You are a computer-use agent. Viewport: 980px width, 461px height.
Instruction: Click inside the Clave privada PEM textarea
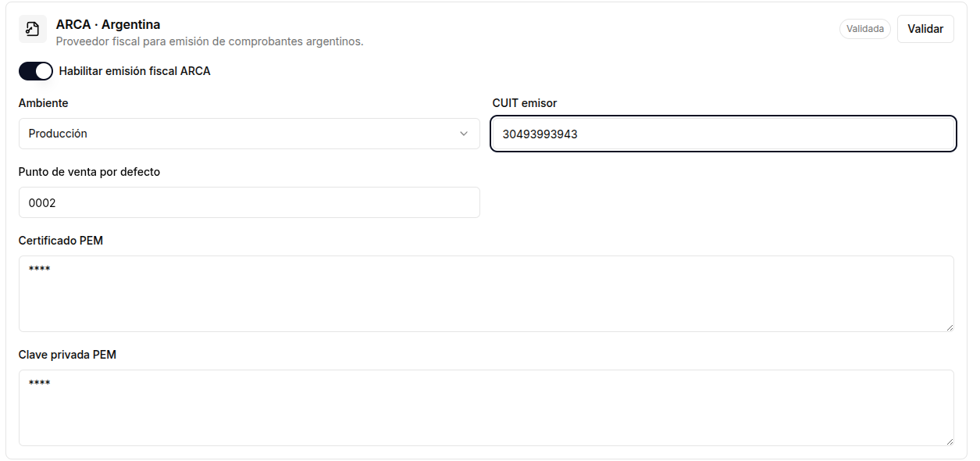486,408
